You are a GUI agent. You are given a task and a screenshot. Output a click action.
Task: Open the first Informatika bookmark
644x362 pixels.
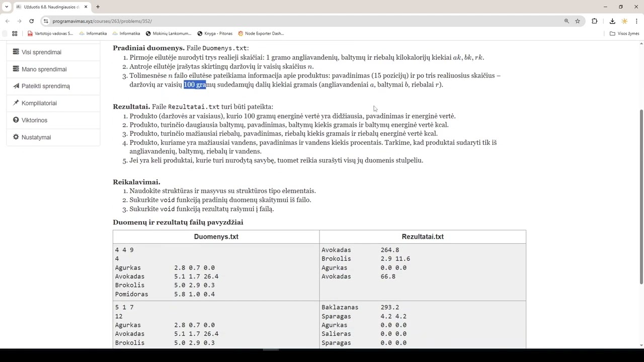click(93, 34)
